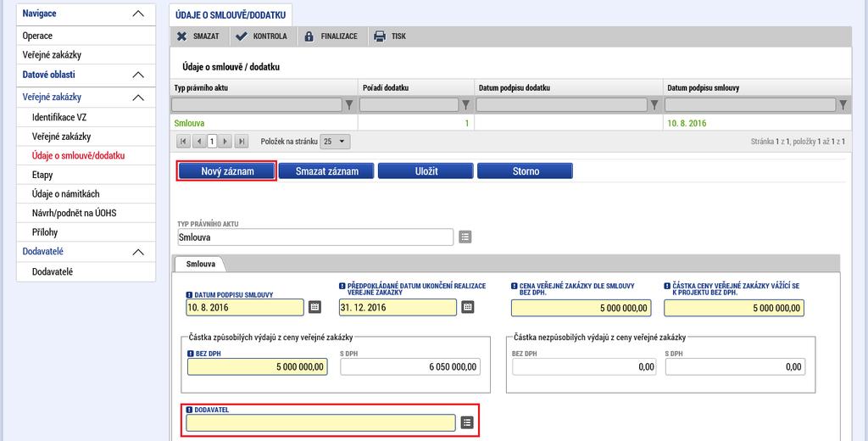
Task: Click the Nový záznam button
Action: [227, 171]
